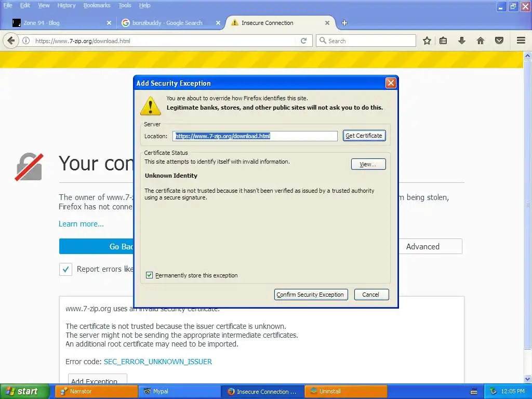Screen dimensions: 532x399
Task: Go to the Home page icon
Action: [x=481, y=41]
